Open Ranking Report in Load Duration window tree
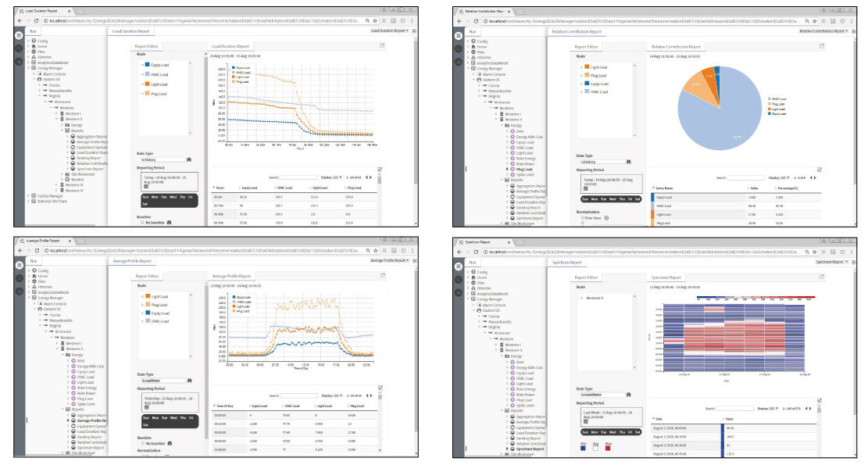The height and width of the screenshot is (465, 868). coord(88,159)
